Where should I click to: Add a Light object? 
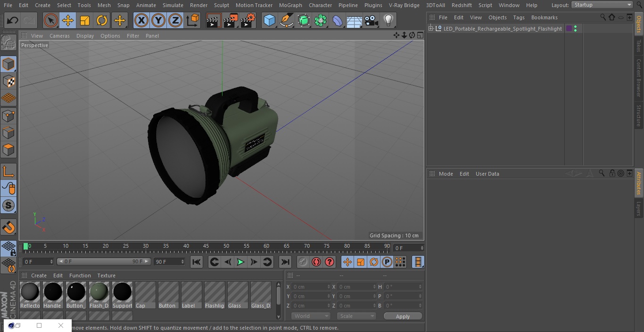tap(388, 20)
